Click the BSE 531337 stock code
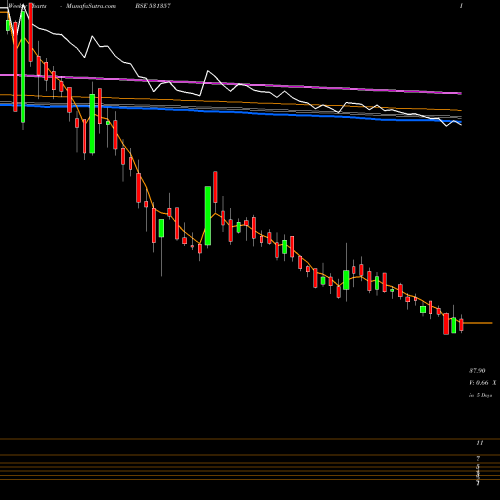Image resolution: width=500 pixels, height=500 pixels. 152,6
